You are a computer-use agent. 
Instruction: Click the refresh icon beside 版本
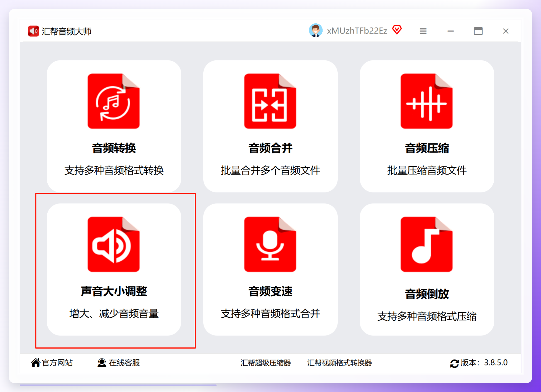[x=454, y=363]
